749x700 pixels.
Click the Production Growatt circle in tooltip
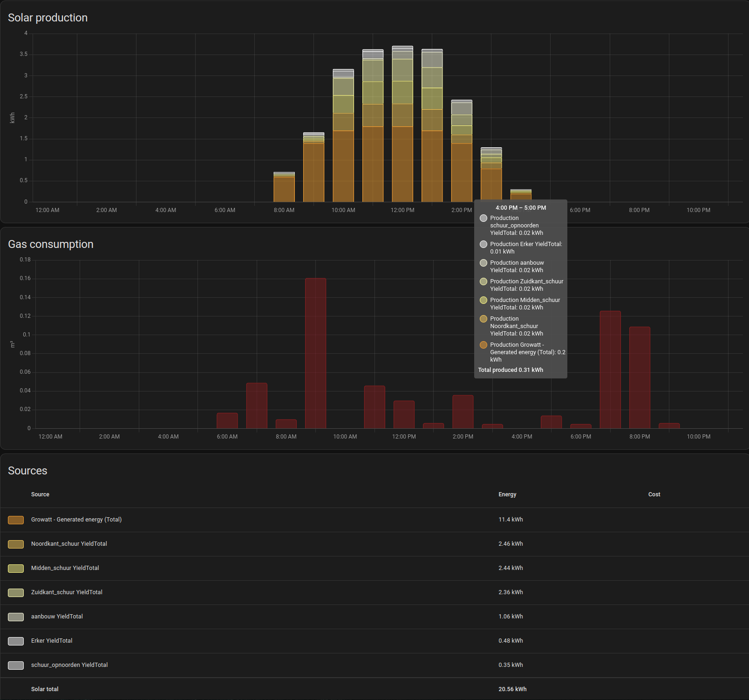click(x=483, y=345)
